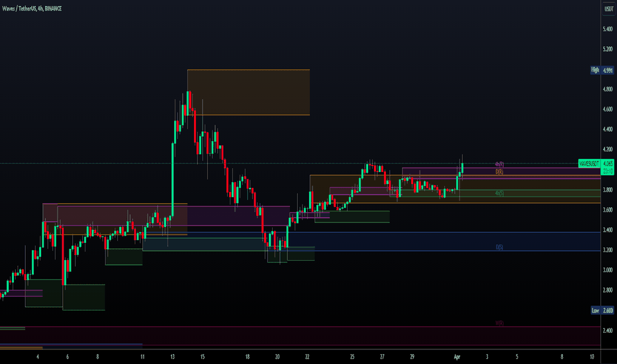617x364 pixels.
Task: Click the 3.000 price axis value
Action: click(608, 270)
